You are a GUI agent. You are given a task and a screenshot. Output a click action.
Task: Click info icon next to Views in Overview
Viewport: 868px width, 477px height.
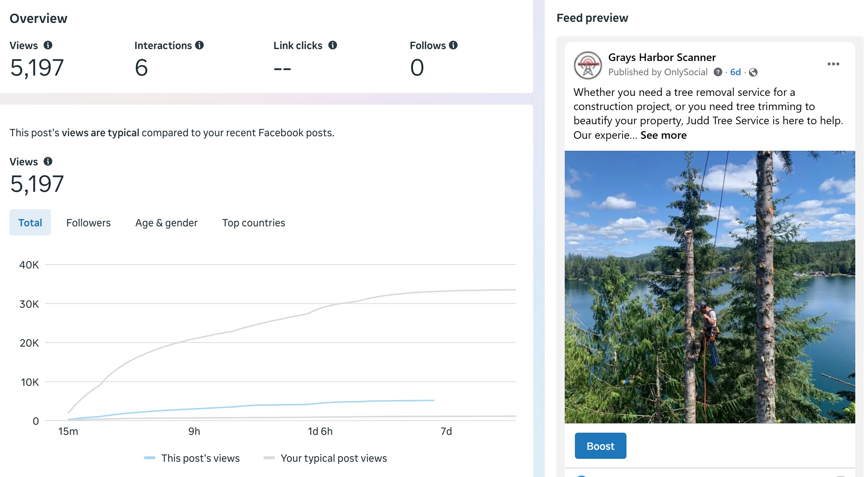point(48,45)
